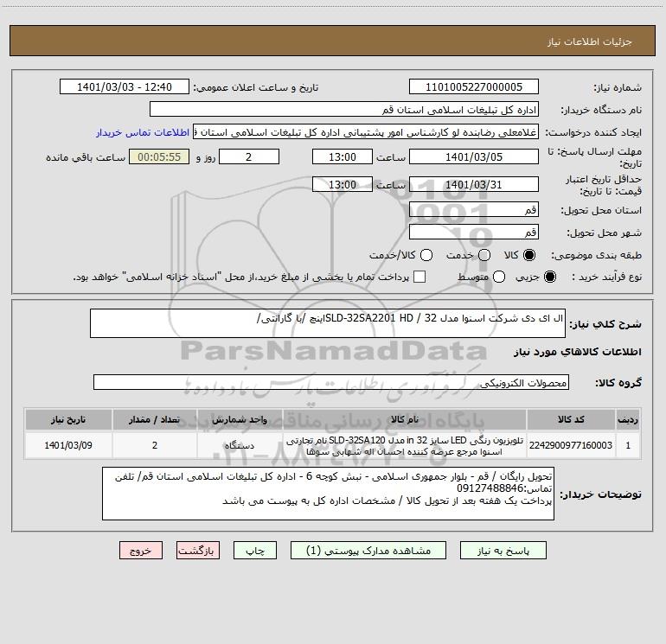Click the شماره نیاز label
The image size is (666, 644).
618,87
